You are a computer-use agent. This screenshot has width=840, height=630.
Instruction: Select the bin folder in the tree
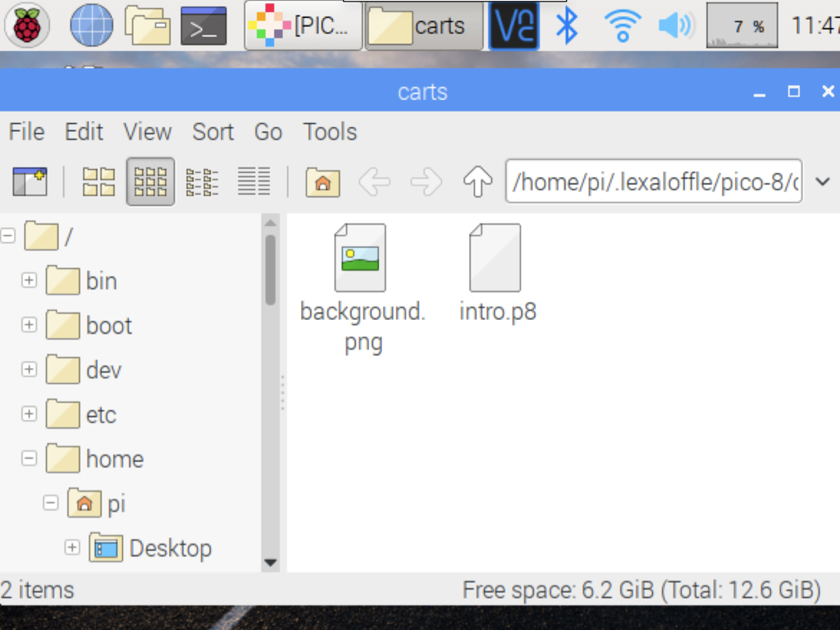(x=81, y=281)
